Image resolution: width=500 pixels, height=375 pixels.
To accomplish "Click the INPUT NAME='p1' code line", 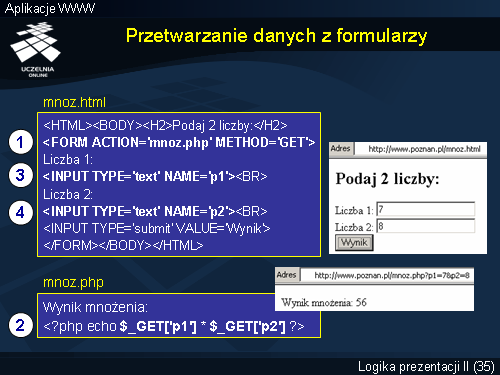I will pyautogui.click(x=155, y=176).
